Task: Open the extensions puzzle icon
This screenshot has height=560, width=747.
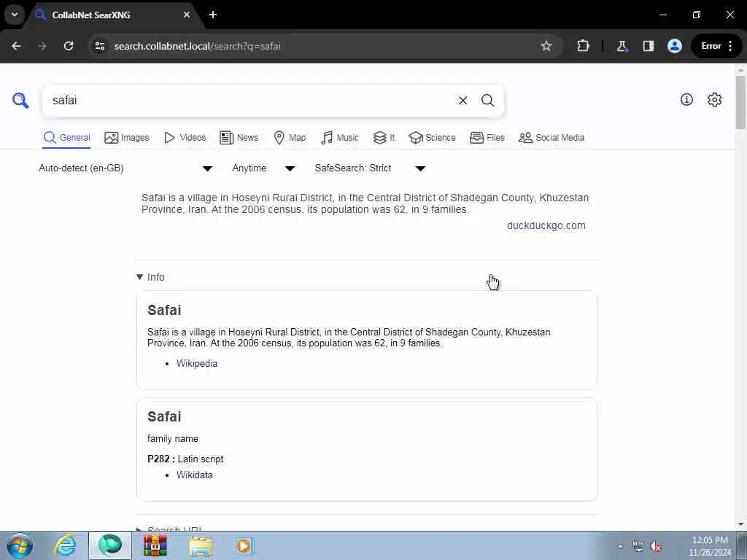Action: point(583,46)
